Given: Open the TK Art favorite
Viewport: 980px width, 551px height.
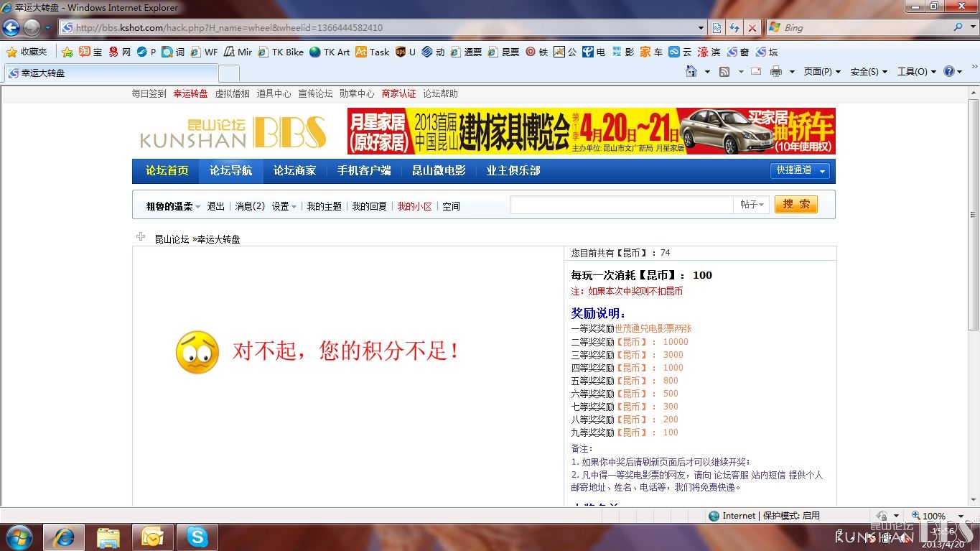Looking at the screenshot, I should pyautogui.click(x=330, y=52).
